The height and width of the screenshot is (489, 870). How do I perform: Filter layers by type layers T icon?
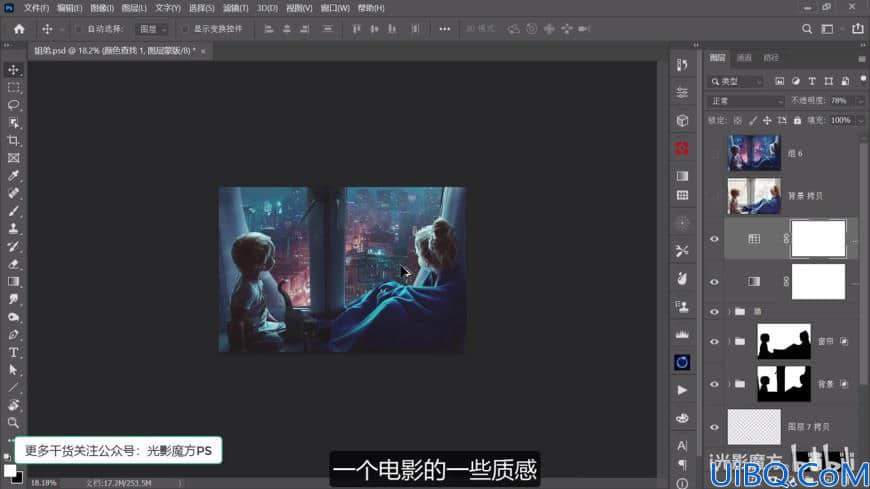click(x=812, y=81)
